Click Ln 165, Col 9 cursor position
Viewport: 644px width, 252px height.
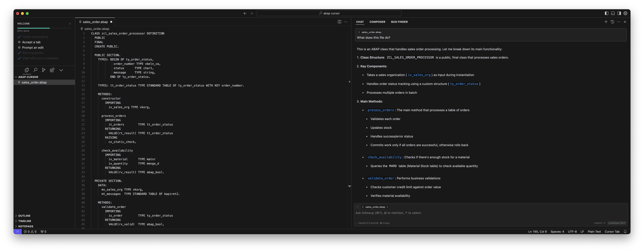[537, 232]
